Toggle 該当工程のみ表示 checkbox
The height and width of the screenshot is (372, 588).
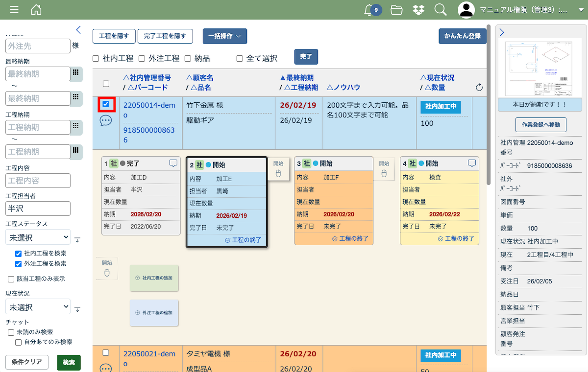[11, 279]
